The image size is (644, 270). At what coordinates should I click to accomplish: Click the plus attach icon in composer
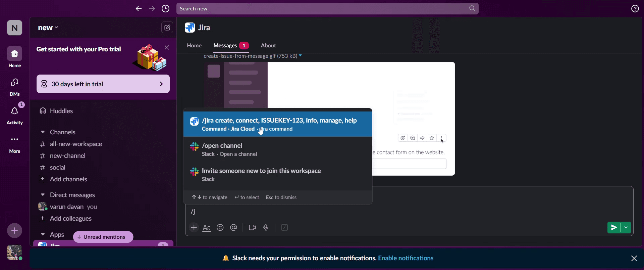tap(194, 228)
